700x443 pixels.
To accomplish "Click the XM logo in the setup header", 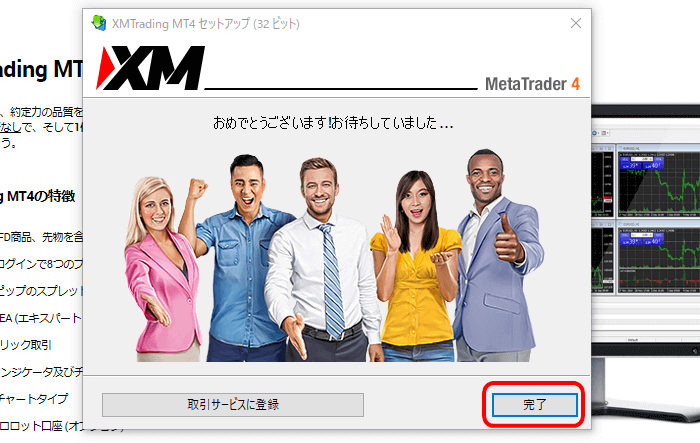I will coord(150,68).
